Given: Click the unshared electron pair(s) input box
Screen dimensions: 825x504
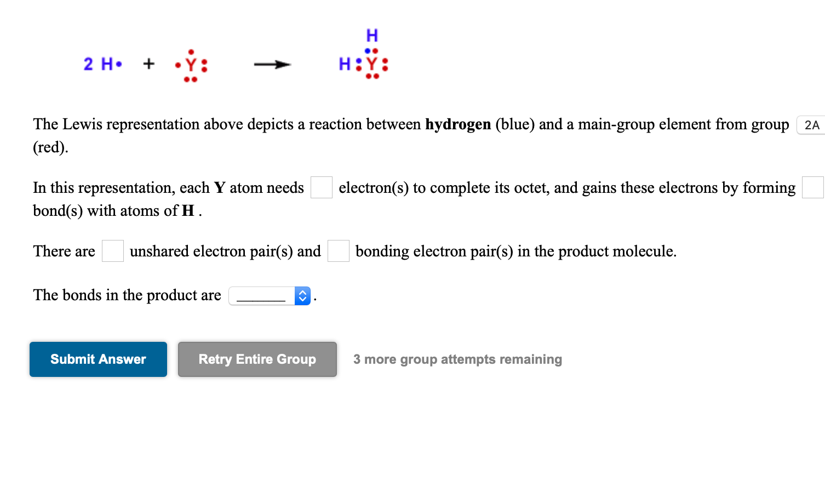Looking at the screenshot, I should click(112, 251).
